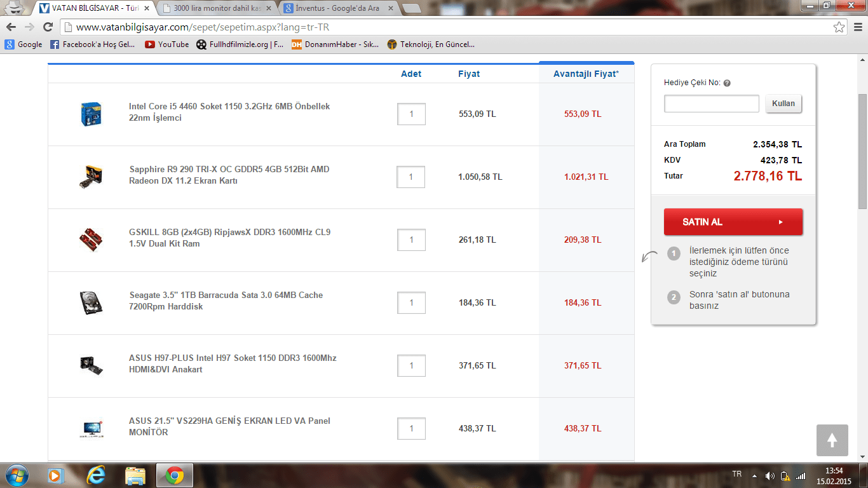Open the Windows Start menu
This screenshot has width=868, height=488.
coord(16,475)
